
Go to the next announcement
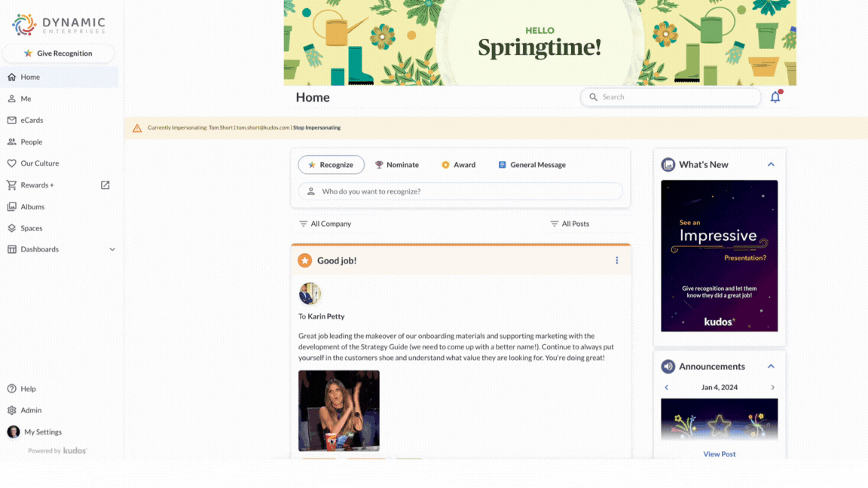point(773,387)
